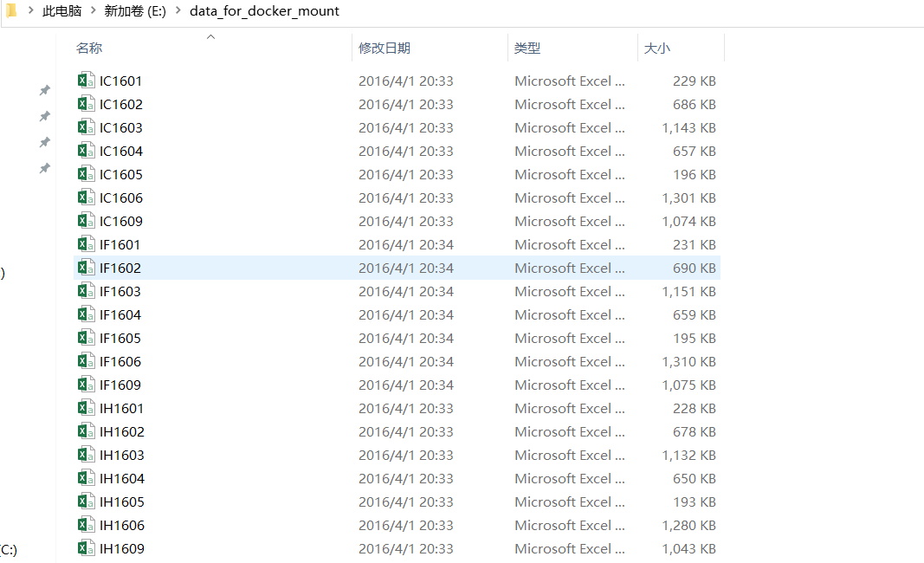Viewport: 924px width, 563px height.
Task: Click the Excel icon beside IF1606
Action: pos(85,361)
